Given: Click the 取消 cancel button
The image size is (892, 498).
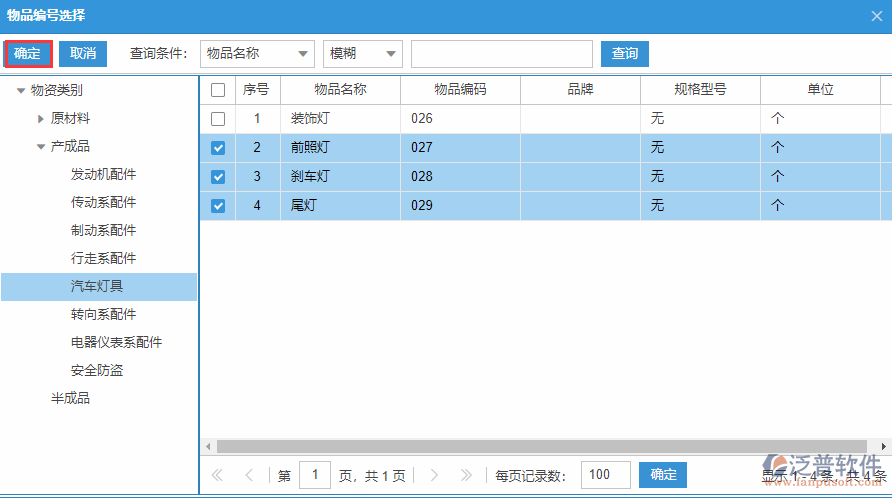Looking at the screenshot, I should [x=83, y=53].
